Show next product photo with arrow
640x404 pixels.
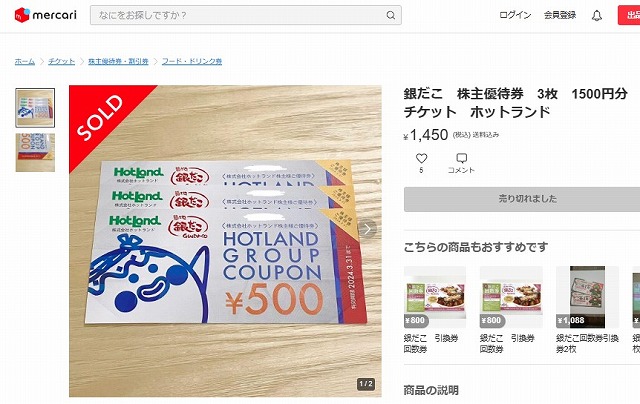pos(367,229)
